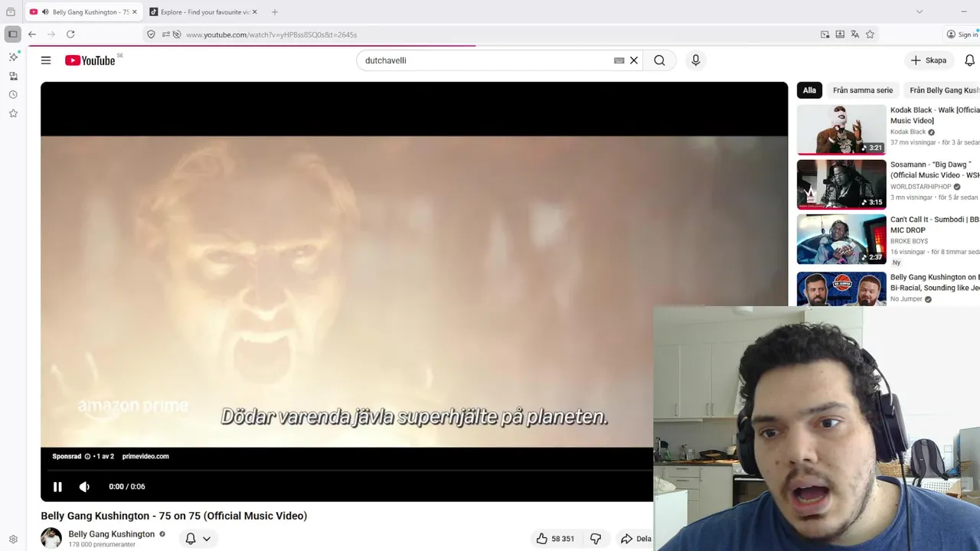Reload the current page
980x551 pixels.
pyautogui.click(x=70, y=34)
